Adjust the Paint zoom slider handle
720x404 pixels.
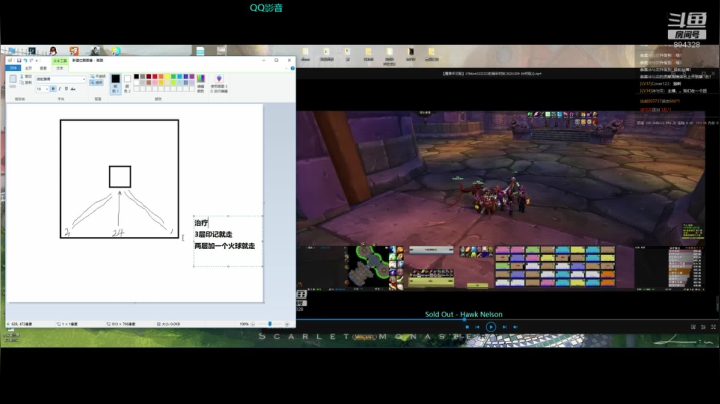(x=270, y=324)
